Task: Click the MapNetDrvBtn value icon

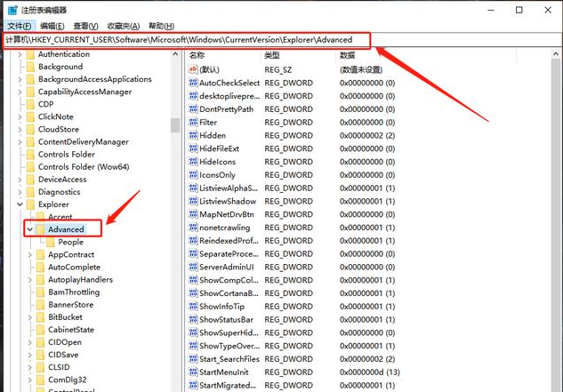Action: (193, 214)
